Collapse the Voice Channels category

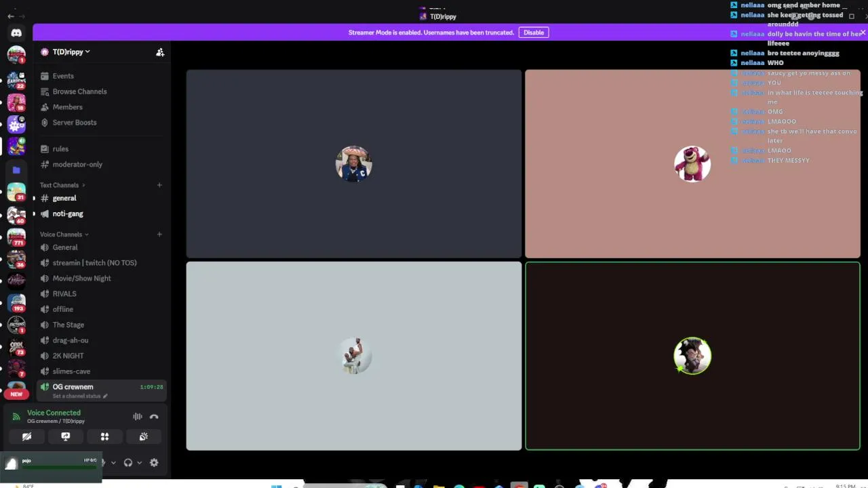pyautogui.click(x=64, y=235)
